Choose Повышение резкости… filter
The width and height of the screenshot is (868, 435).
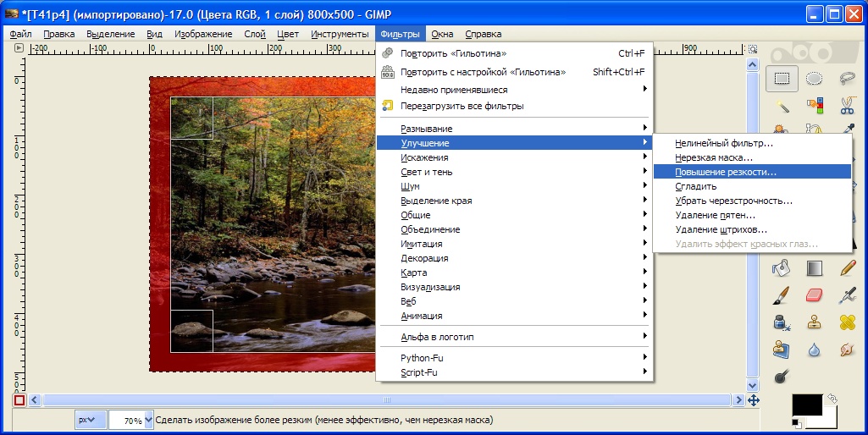click(x=752, y=172)
